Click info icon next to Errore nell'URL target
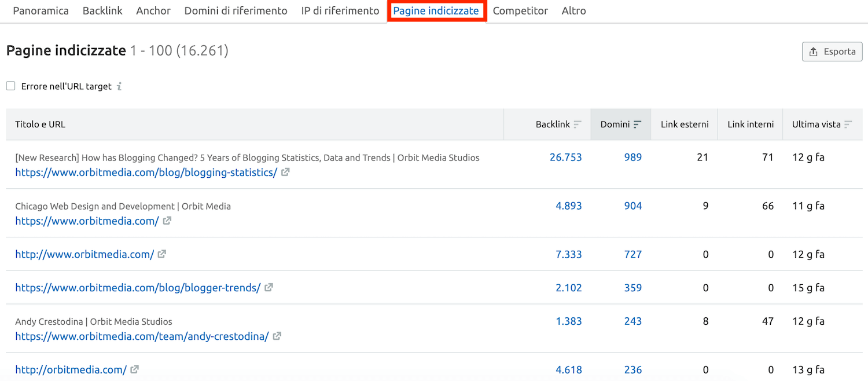 (119, 86)
